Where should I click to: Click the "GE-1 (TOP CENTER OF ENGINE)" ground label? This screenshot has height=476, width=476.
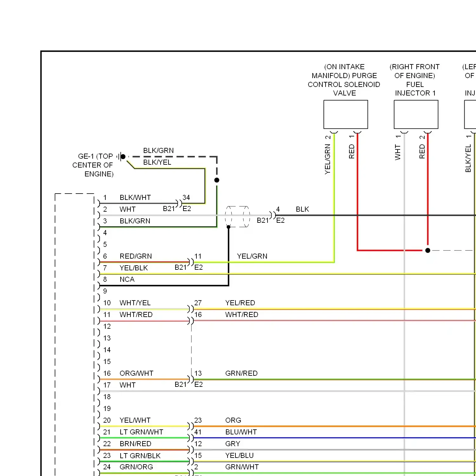pyautogui.click(x=93, y=165)
